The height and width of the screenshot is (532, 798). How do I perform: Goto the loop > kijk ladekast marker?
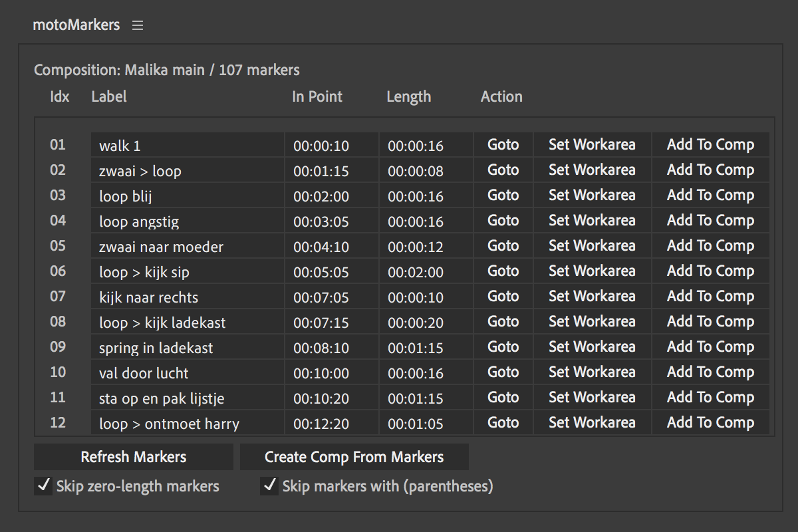tap(503, 322)
